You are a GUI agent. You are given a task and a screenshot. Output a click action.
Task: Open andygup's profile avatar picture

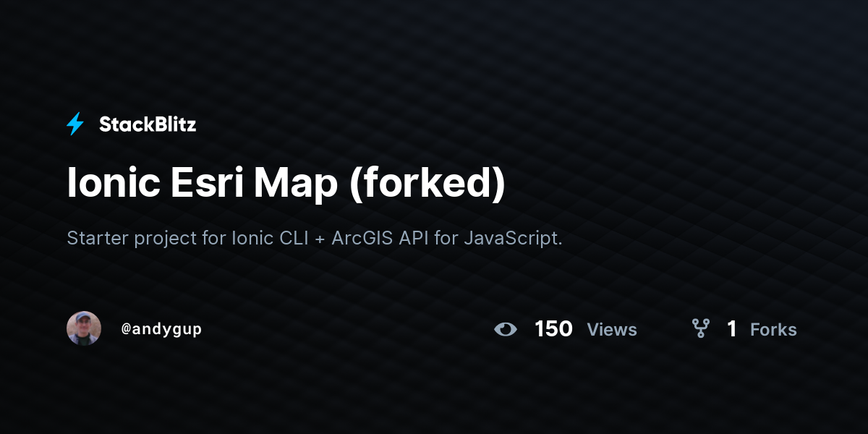pyautogui.click(x=84, y=328)
